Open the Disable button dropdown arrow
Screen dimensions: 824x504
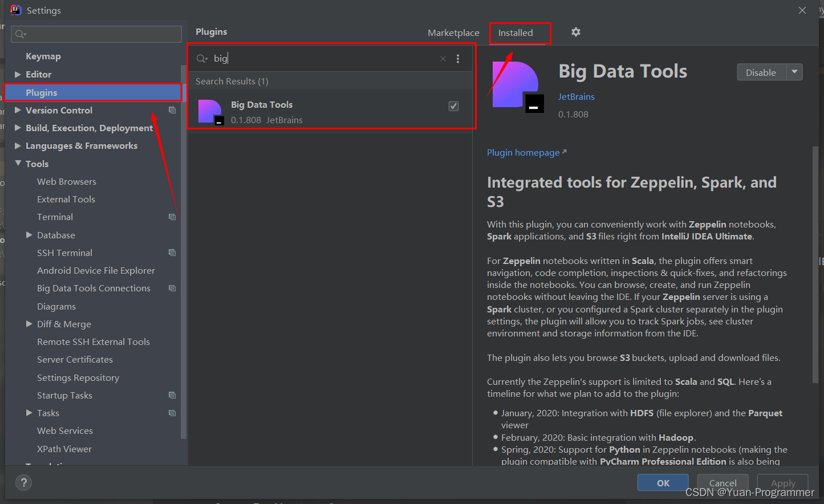point(795,72)
